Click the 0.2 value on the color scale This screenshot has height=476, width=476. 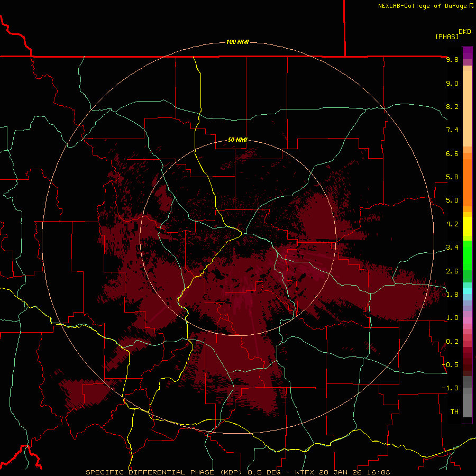tap(452, 342)
